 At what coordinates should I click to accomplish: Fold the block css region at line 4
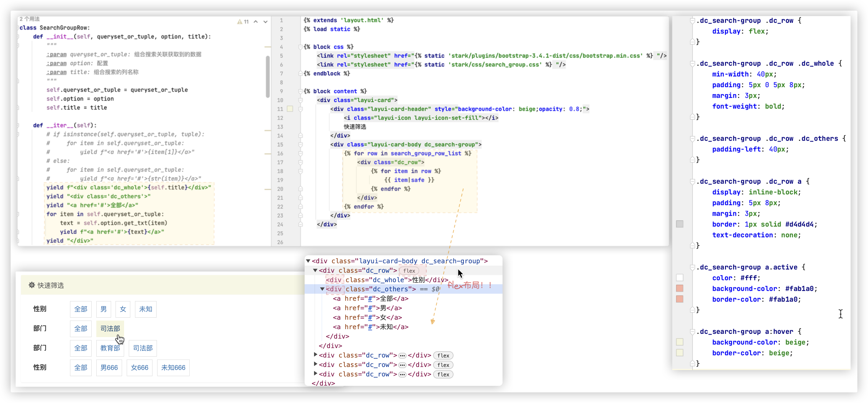click(x=300, y=47)
